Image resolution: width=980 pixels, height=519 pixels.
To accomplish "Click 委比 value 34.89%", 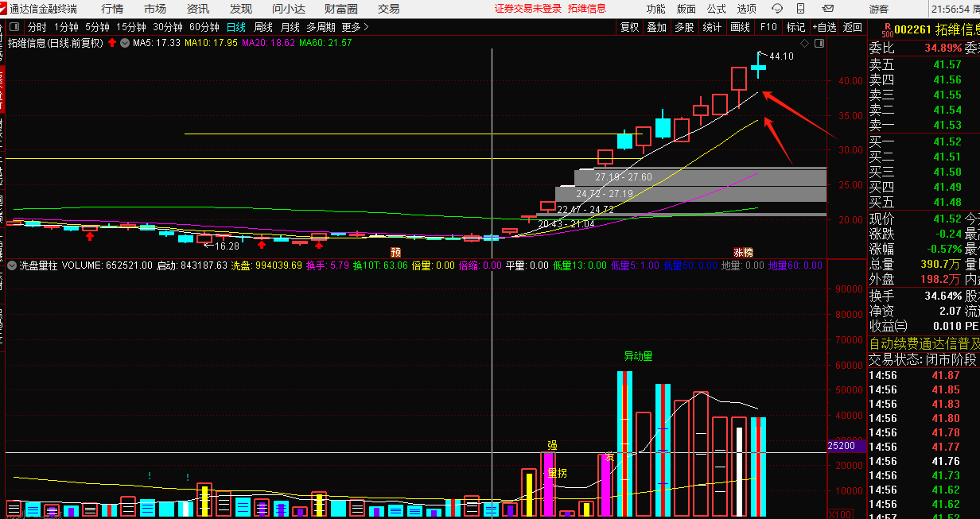I will (x=943, y=48).
